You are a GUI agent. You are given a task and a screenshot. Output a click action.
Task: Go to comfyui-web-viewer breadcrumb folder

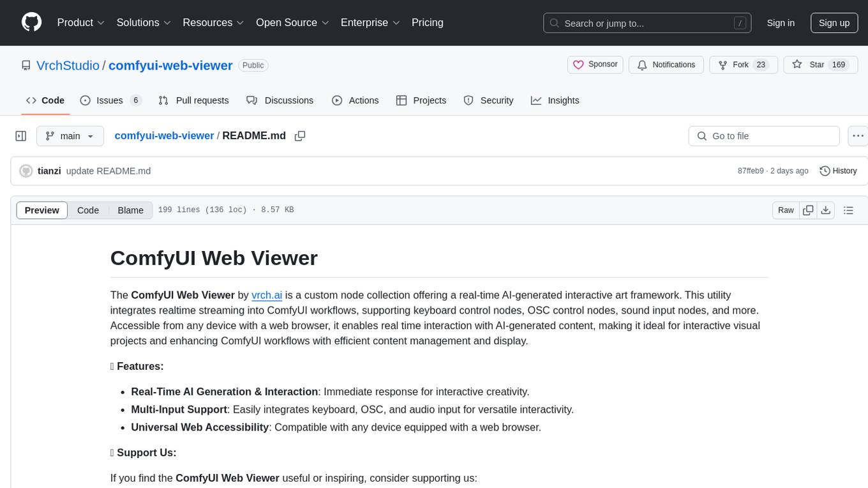164,135
